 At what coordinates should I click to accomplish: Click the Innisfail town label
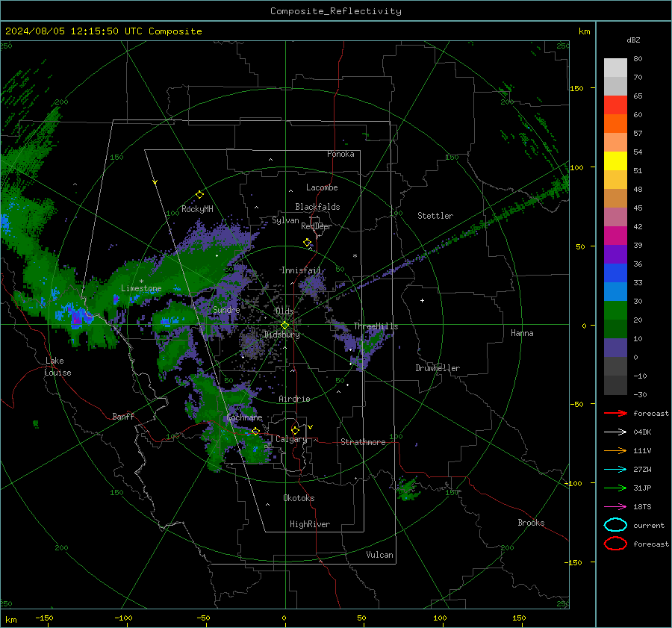(301, 270)
